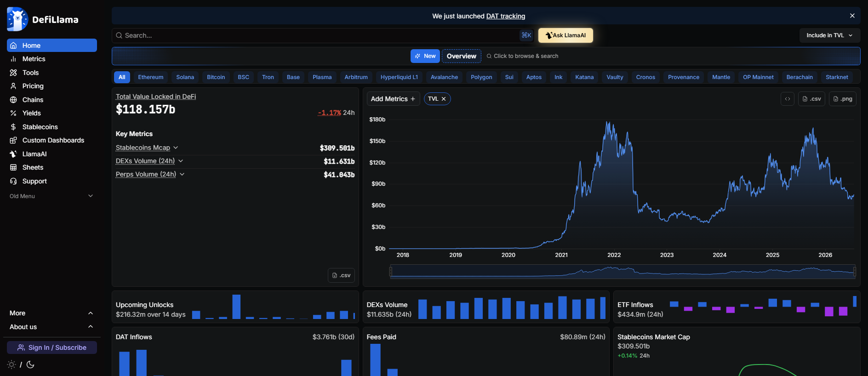
Task: Select the All chains tab
Action: click(122, 77)
